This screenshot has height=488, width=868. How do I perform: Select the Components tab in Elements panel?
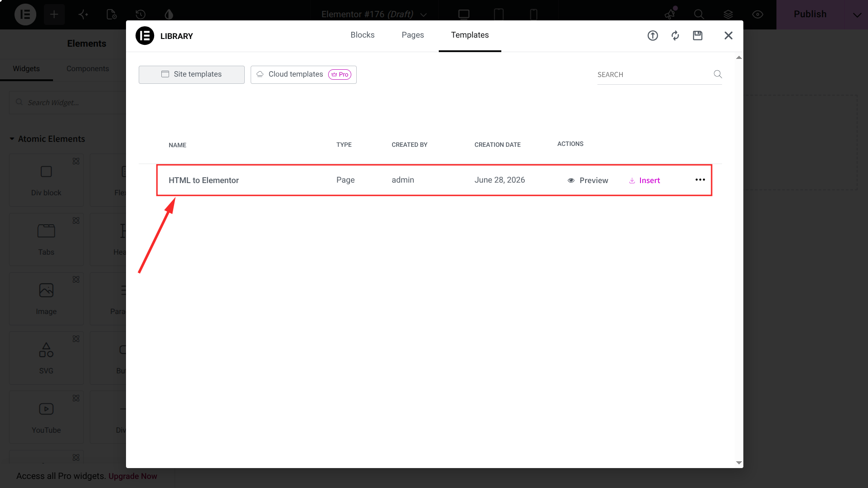(x=87, y=69)
